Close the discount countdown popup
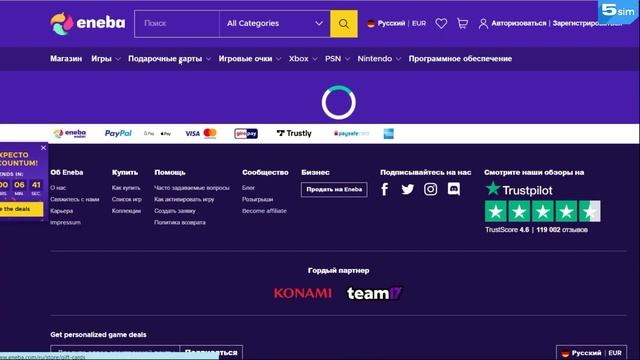This screenshot has width=640, height=360. click(43, 148)
